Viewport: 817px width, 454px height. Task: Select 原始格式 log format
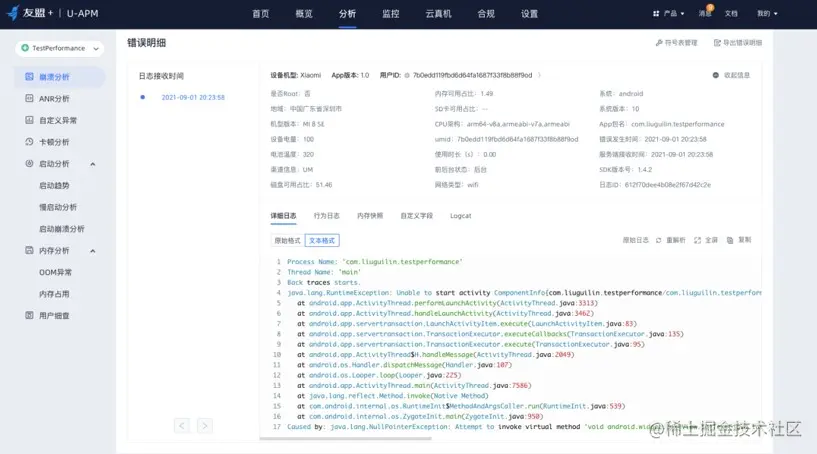coord(288,240)
